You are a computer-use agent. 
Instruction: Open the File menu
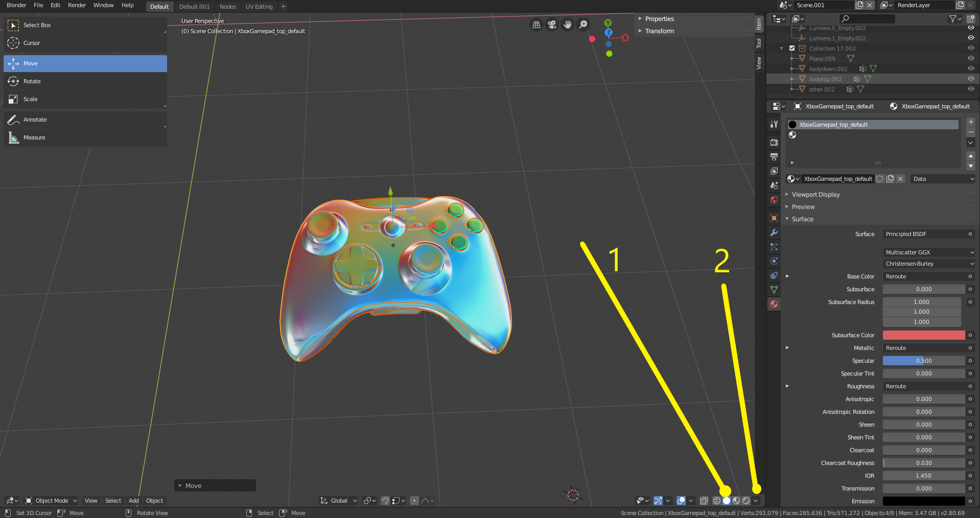click(x=38, y=5)
